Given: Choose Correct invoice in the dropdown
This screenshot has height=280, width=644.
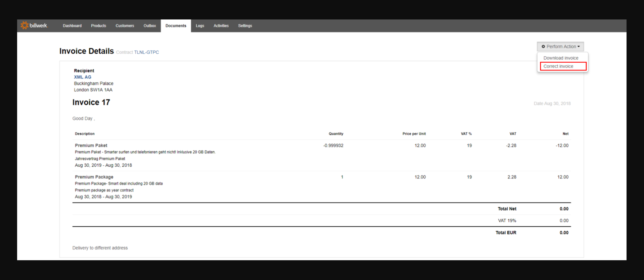Looking at the screenshot, I should click(558, 66).
